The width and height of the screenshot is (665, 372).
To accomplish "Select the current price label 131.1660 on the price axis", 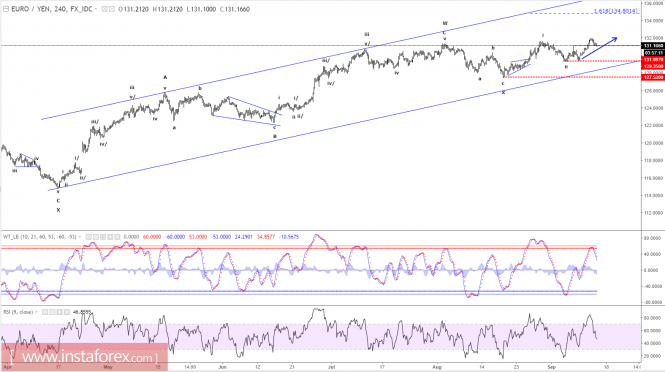I will (x=653, y=46).
